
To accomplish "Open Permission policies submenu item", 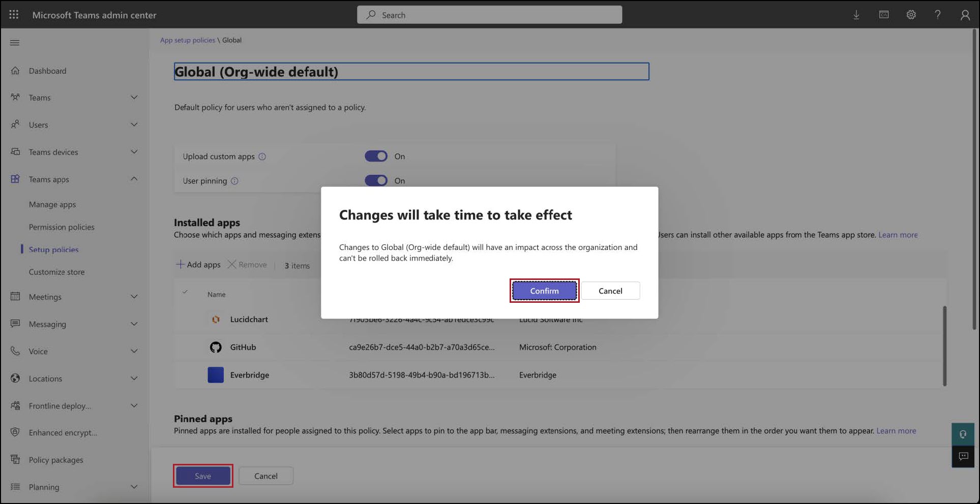I will click(x=62, y=227).
